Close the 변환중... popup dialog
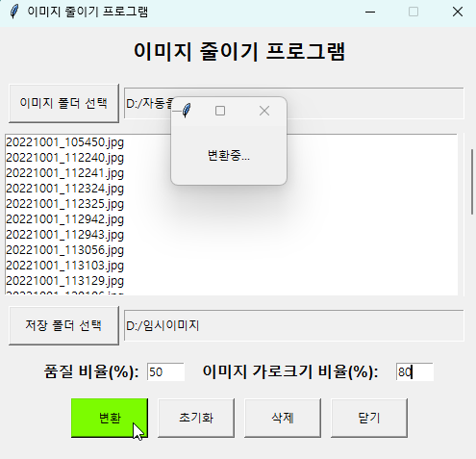 click(x=264, y=111)
